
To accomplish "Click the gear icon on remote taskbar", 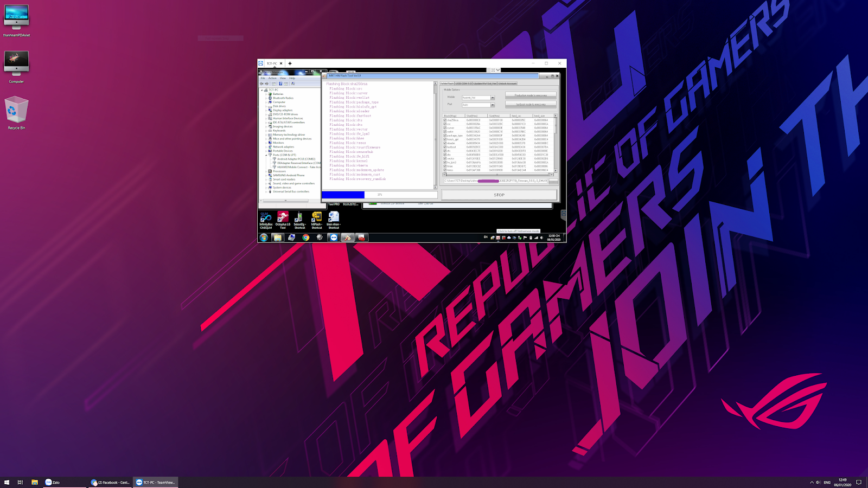I will click(320, 237).
